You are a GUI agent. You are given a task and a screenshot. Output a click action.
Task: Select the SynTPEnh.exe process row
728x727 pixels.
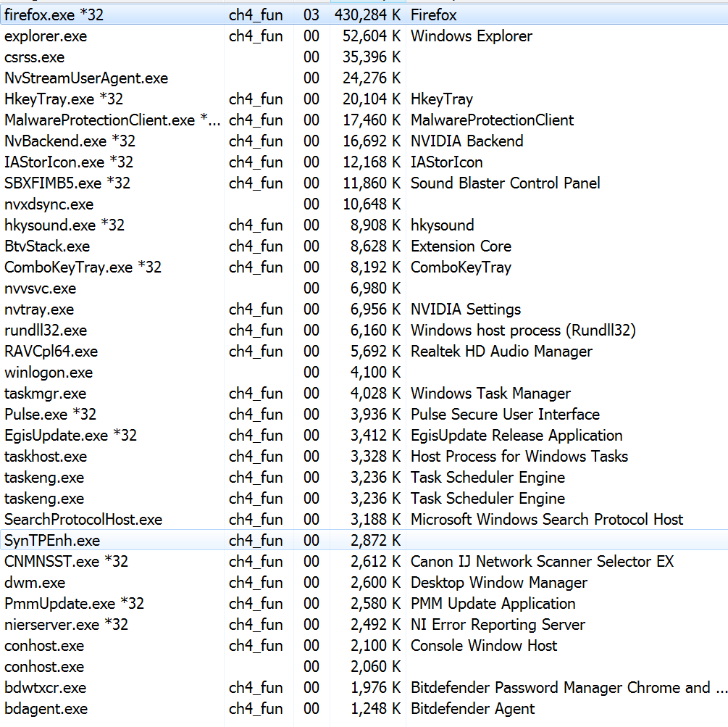pos(364,540)
